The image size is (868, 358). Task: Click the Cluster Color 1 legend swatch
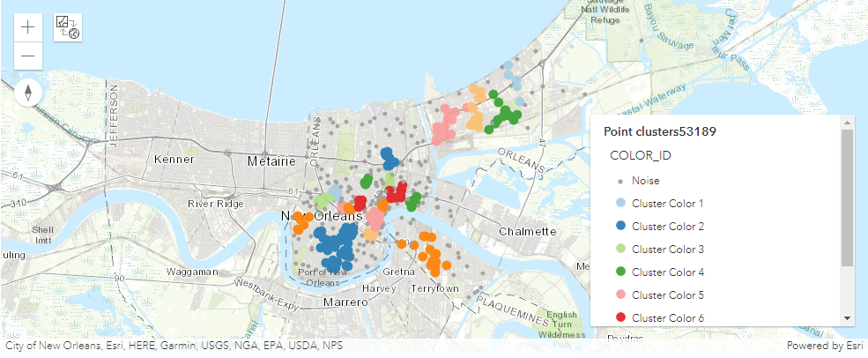point(620,204)
